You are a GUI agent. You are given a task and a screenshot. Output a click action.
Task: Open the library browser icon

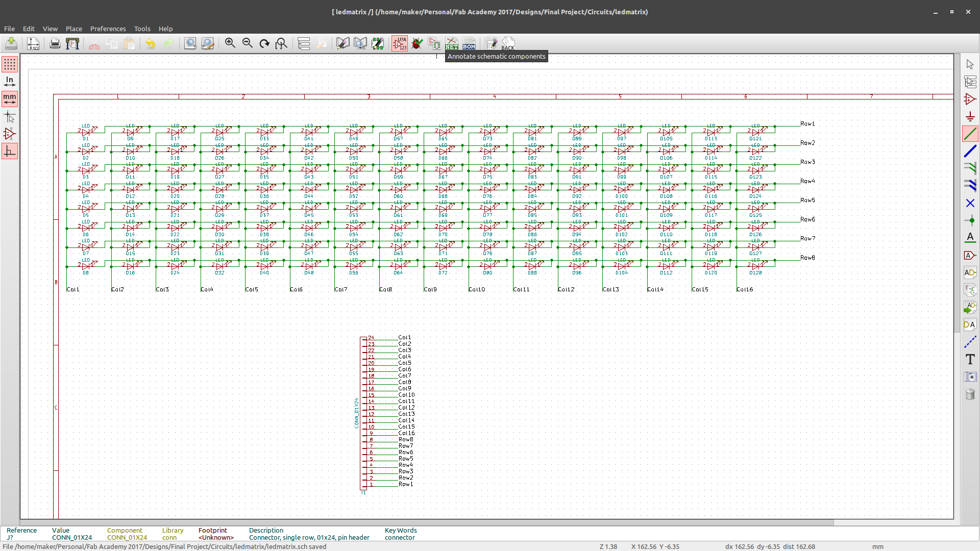(360, 43)
